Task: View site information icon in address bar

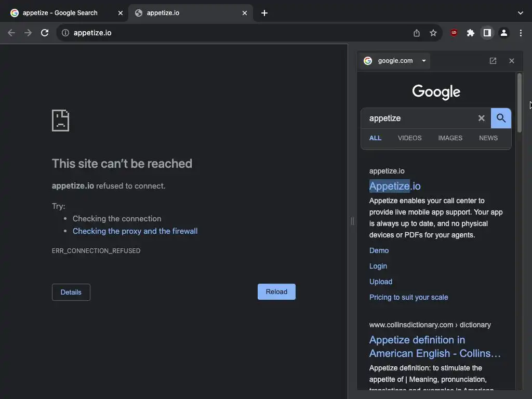Action: [x=65, y=33]
